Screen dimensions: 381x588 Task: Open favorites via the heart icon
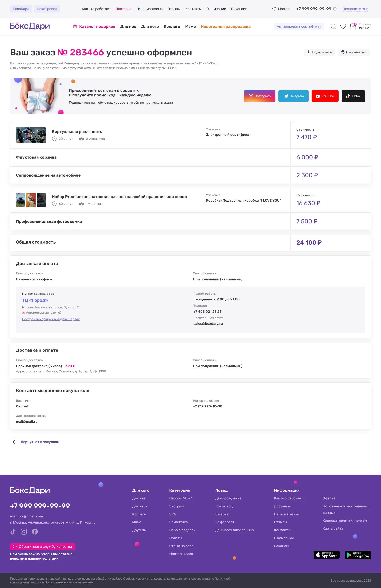[x=343, y=26]
